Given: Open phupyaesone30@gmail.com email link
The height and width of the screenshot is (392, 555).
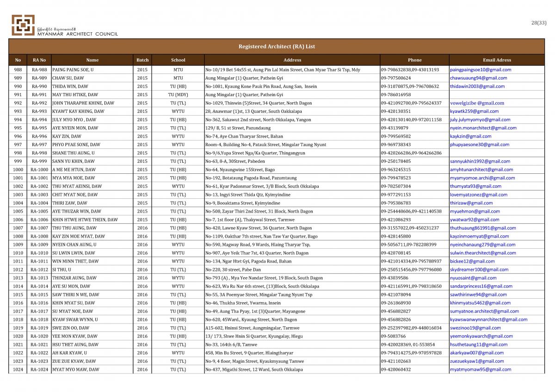Looking at the screenshot, I should point(480,145).
